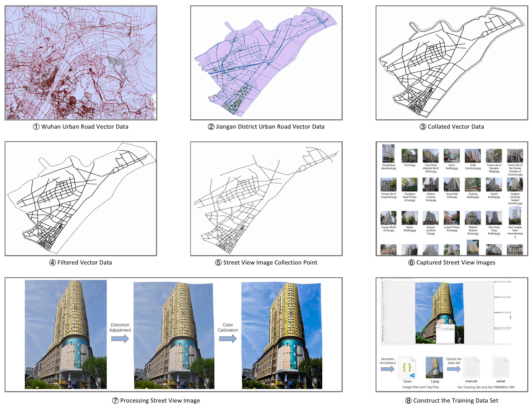532x410 pixels.
Task: Open the Kaitian Building.jpg thumbnail
Action: point(410,218)
